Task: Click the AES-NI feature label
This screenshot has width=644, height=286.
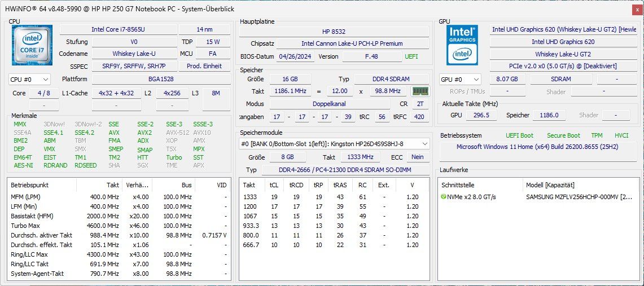Action: click(23, 165)
